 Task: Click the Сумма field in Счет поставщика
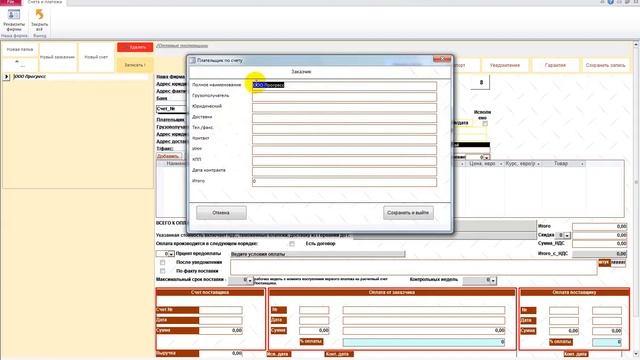coord(220,330)
